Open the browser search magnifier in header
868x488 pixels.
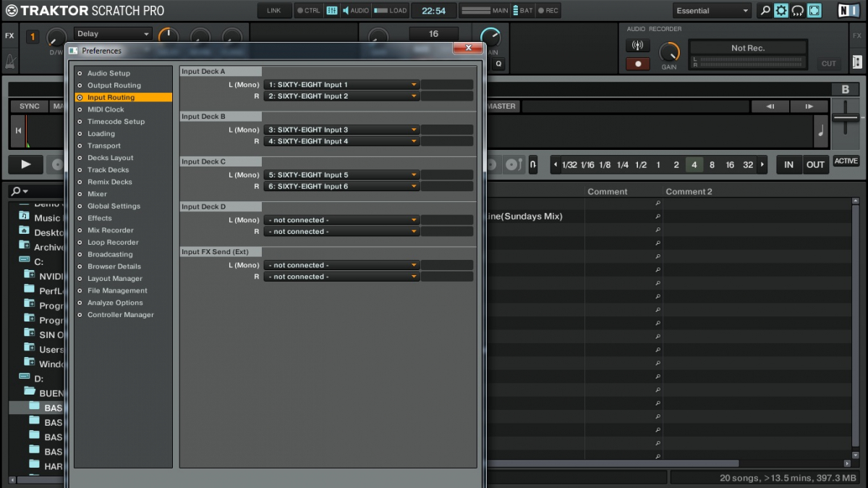point(765,11)
